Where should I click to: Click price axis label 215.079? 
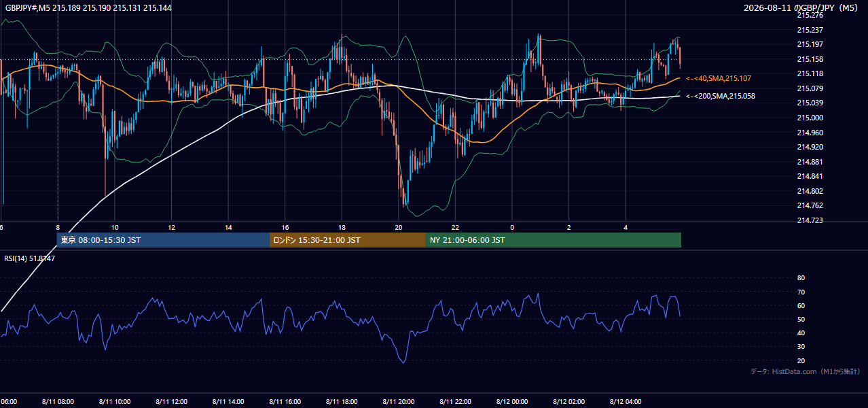point(810,88)
